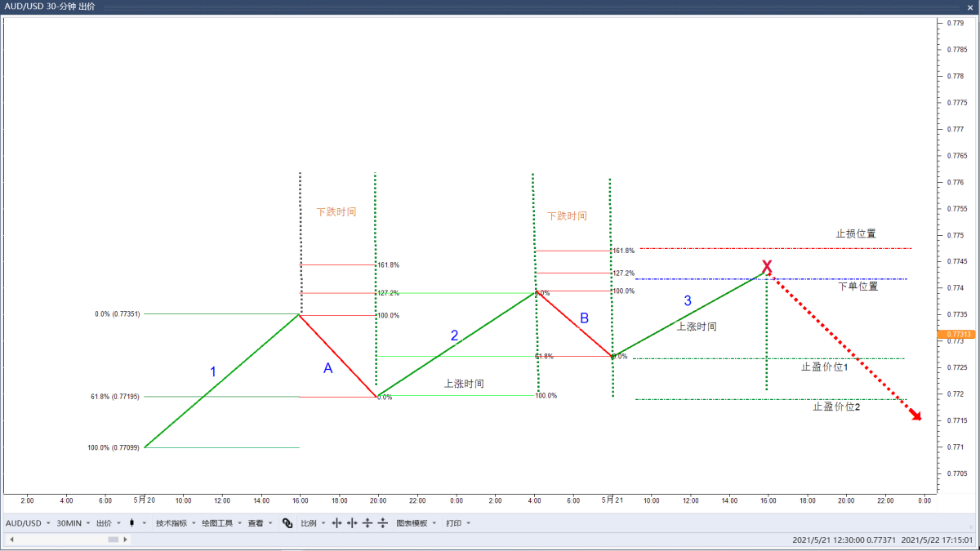Open the 比例 scale dropdown
The image size is (980, 551).
point(310,522)
